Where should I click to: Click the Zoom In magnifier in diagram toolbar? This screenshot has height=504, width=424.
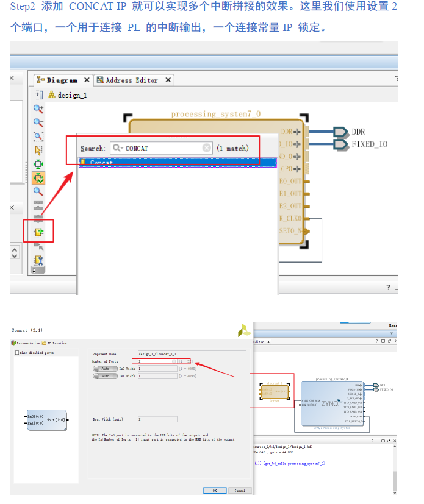click(x=38, y=108)
